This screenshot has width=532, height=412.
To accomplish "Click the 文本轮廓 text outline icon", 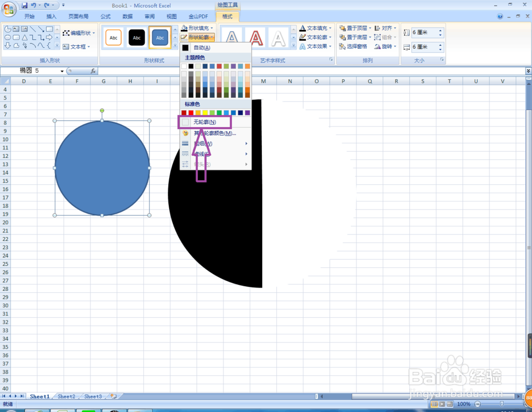I will [x=303, y=37].
